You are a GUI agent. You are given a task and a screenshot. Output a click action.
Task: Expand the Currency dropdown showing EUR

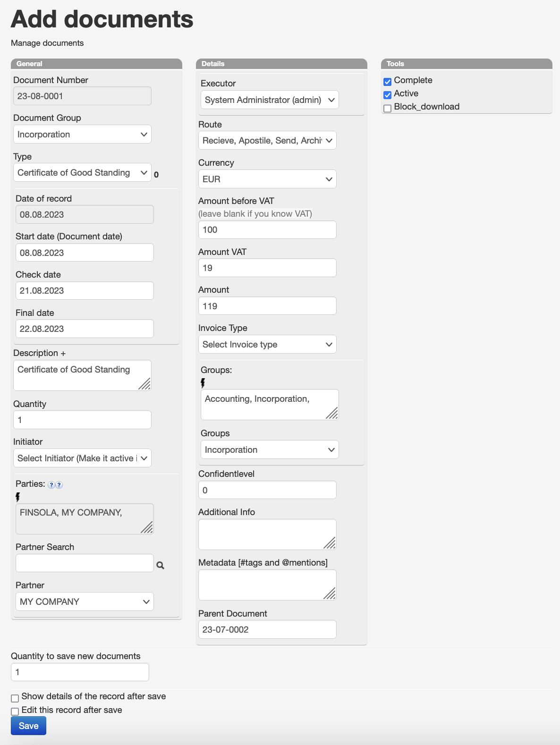click(267, 179)
